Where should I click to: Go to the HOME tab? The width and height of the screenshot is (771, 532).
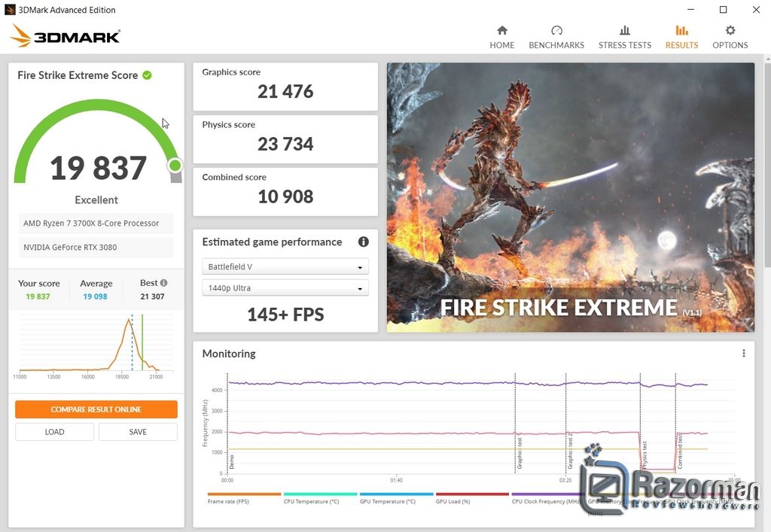(501, 38)
